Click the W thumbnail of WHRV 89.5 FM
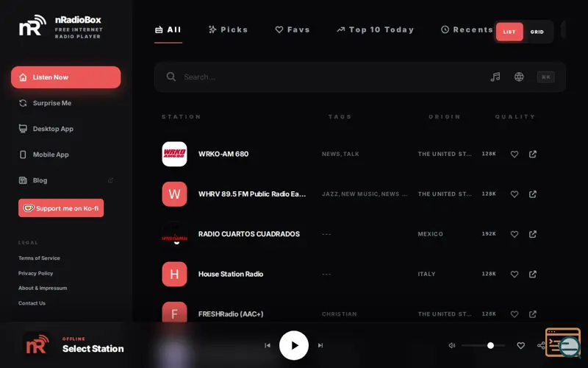 click(174, 194)
